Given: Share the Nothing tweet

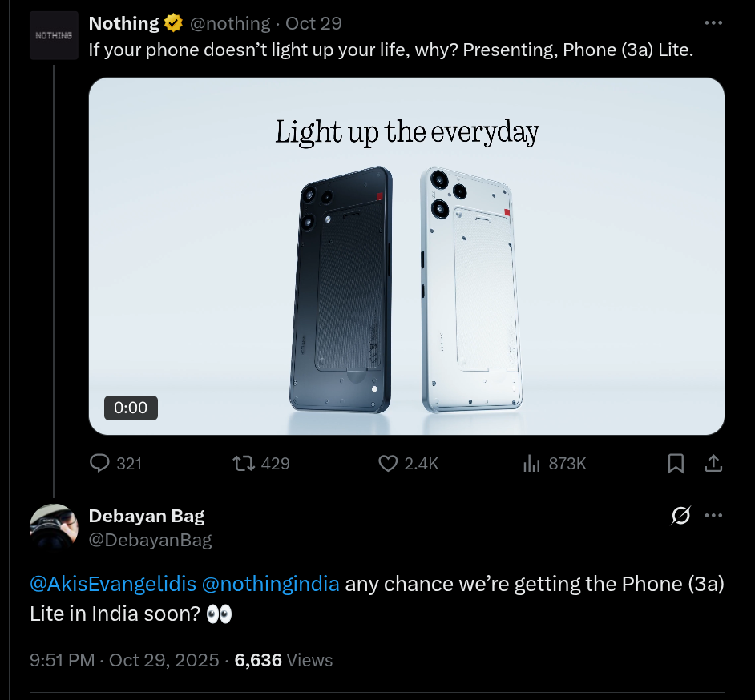Looking at the screenshot, I should (713, 463).
